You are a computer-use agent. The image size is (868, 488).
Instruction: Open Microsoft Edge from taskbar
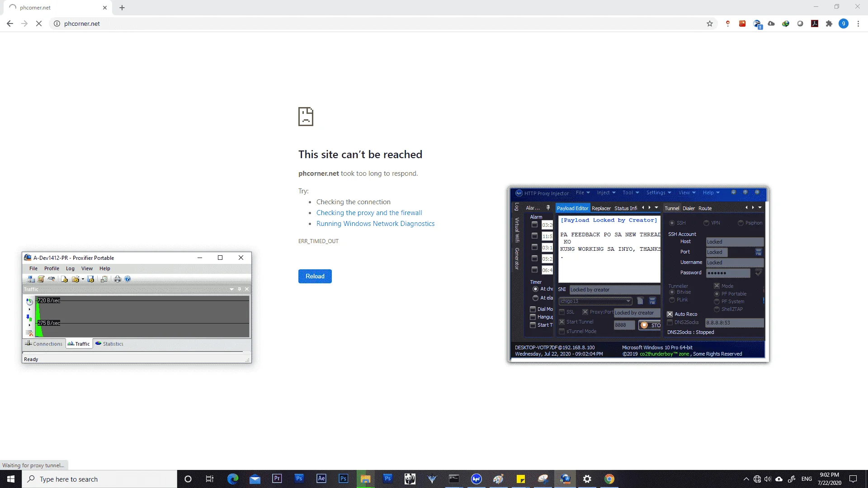232,479
